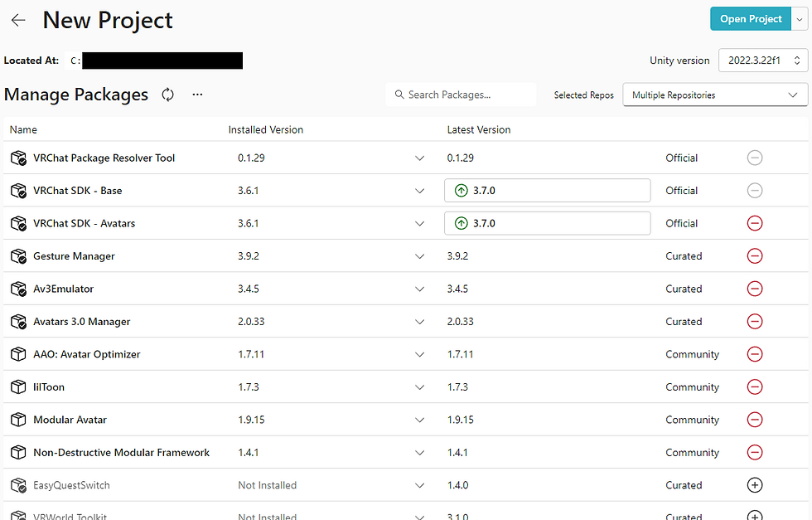Click package icon beside Non-Destructive Modular Framework

coord(18,452)
